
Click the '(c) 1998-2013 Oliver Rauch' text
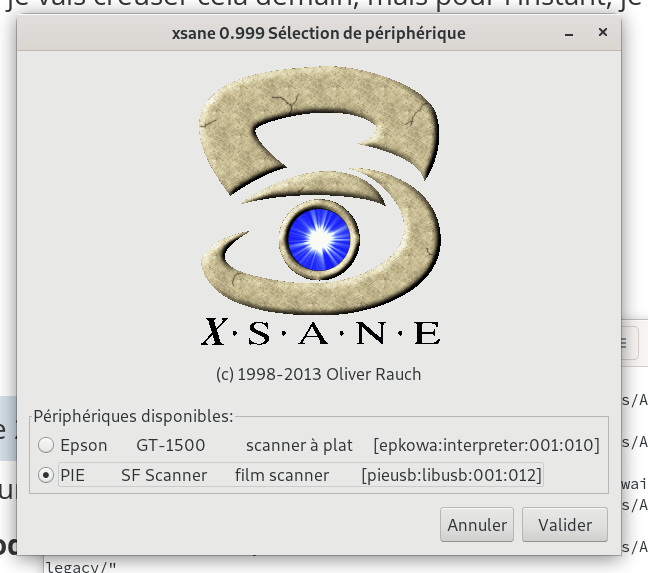[319, 374]
